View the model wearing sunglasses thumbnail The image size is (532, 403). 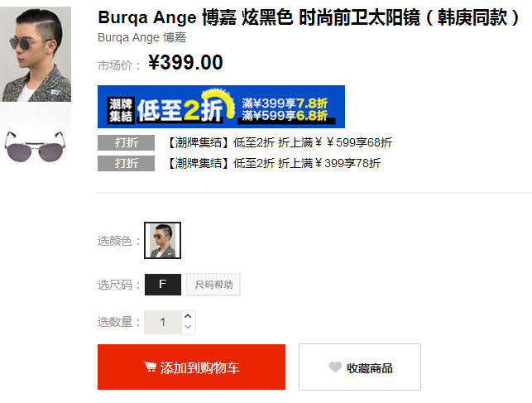36,55
